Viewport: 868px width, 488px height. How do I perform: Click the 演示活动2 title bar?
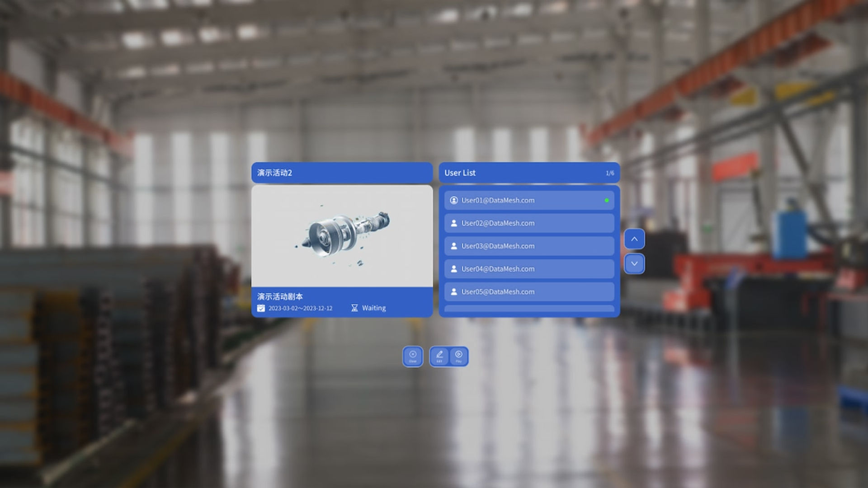tap(342, 173)
